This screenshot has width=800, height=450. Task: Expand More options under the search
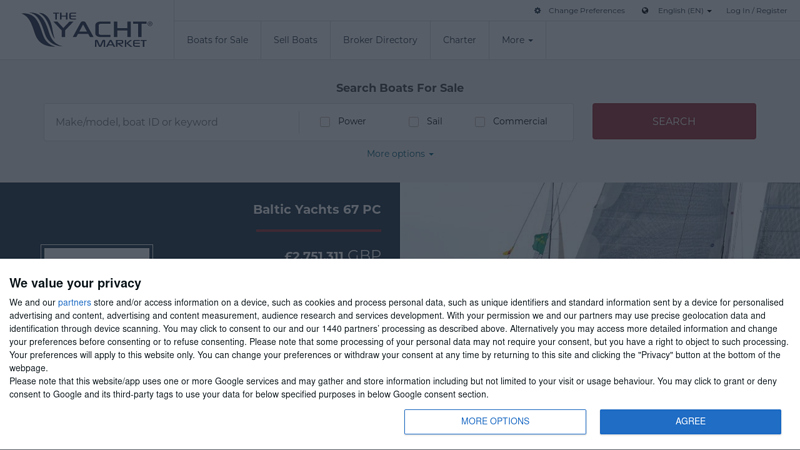400,154
